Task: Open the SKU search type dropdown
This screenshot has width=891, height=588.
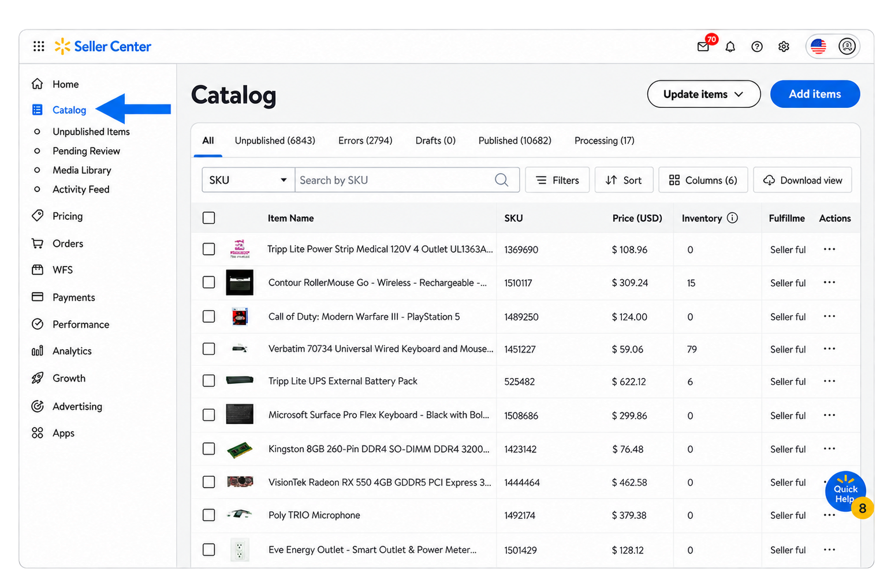Action: [248, 180]
